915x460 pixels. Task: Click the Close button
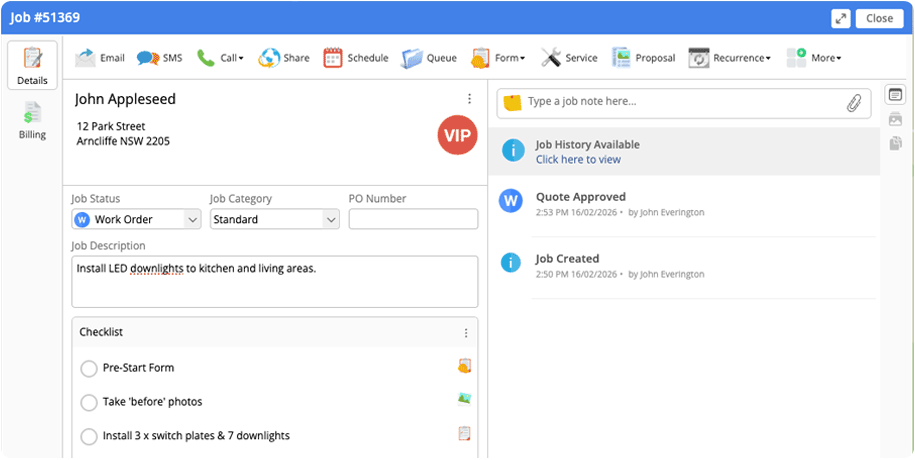879,18
